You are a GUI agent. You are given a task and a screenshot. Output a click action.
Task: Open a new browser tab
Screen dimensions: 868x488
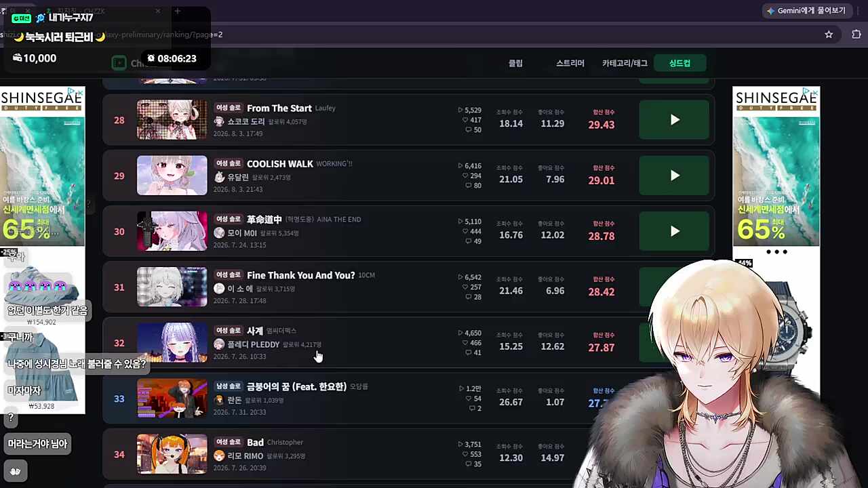click(x=178, y=11)
